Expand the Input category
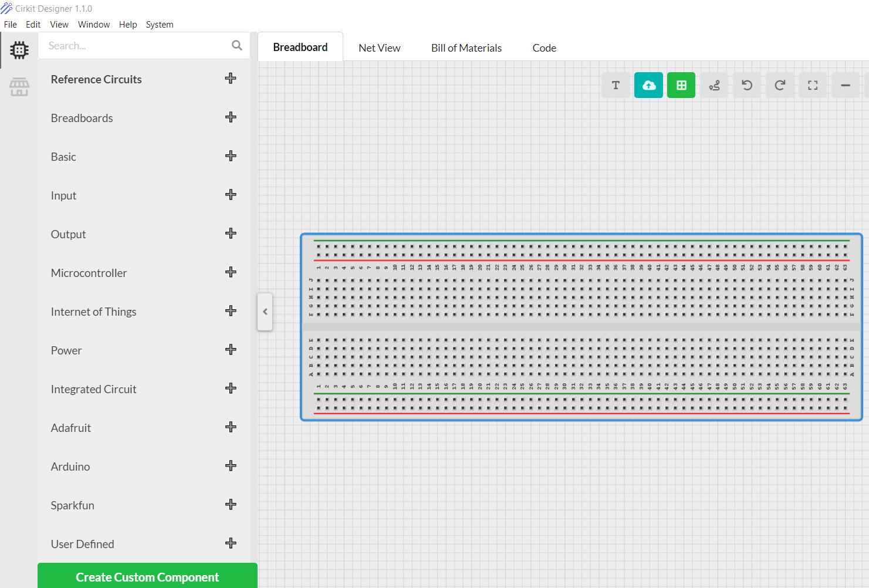This screenshot has width=869, height=588. click(231, 195)
